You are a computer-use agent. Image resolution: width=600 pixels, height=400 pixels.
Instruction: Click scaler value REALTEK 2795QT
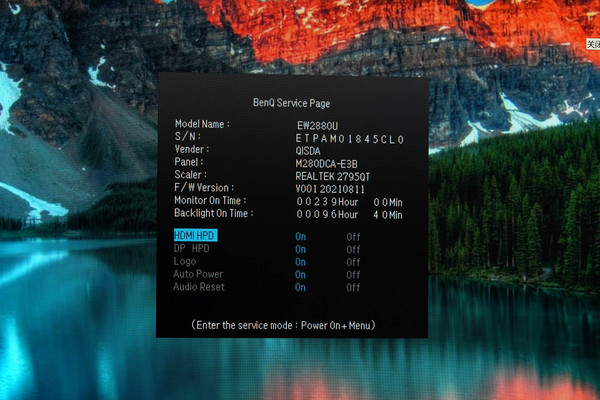pos(333,176)
